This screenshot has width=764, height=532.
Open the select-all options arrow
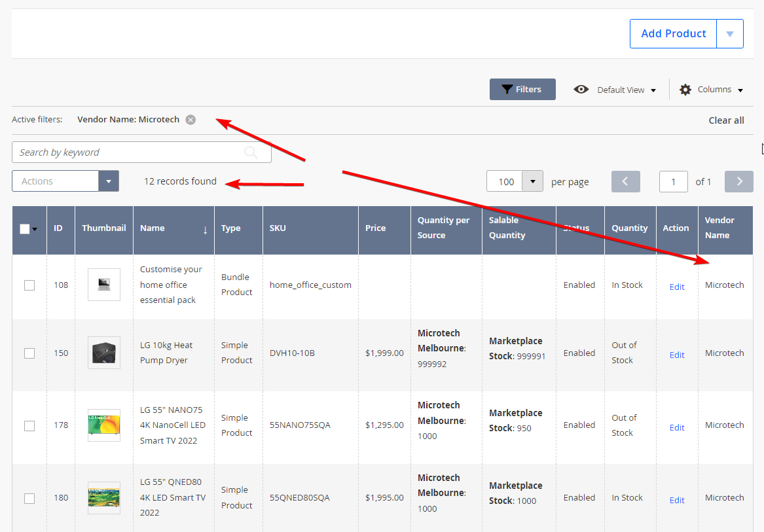click(35, 229)
